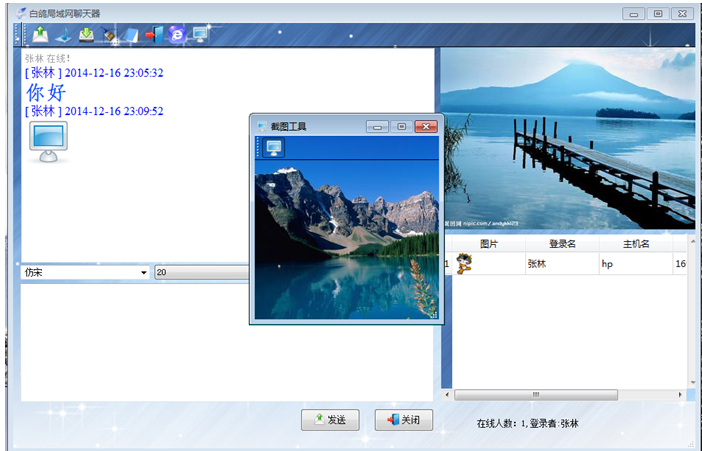
Task: Click the send mail icon with green up arrow
Action: point(40,34)
